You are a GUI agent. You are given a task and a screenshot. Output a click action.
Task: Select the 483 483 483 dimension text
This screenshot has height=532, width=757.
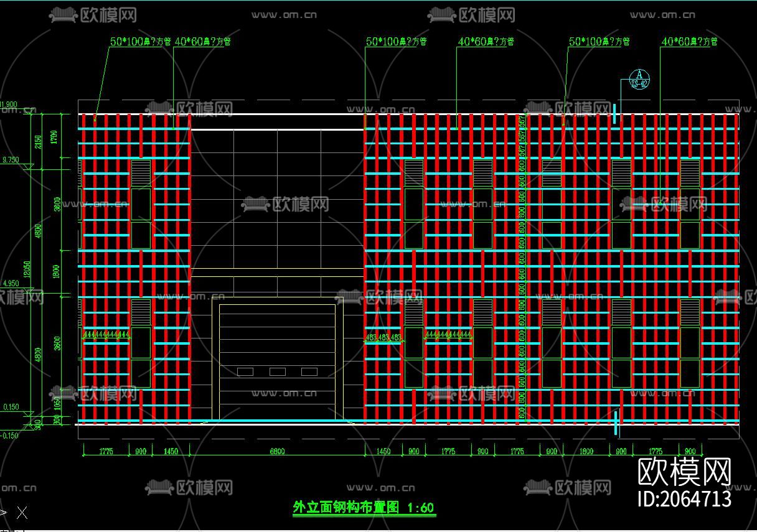click(383, 338)
